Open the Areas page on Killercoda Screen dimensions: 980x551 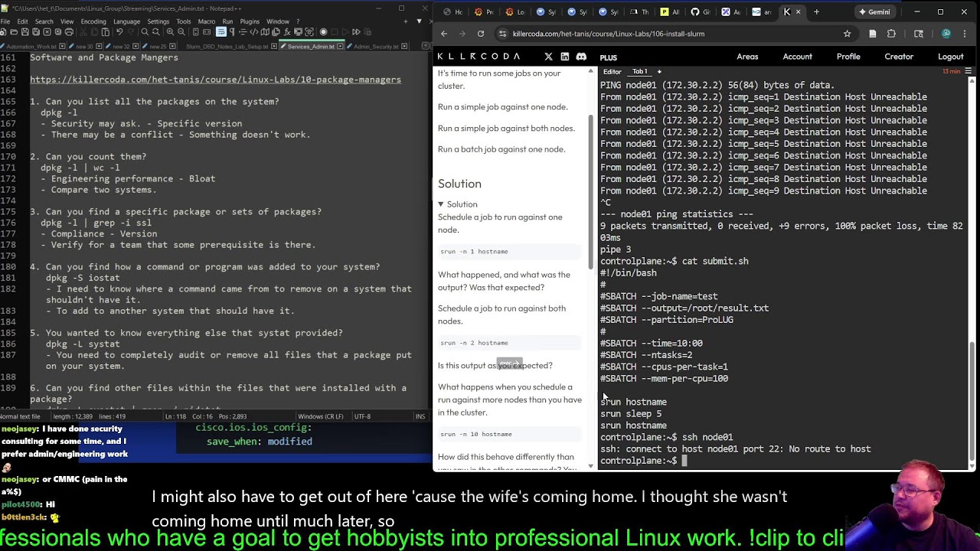pos(747,57)
